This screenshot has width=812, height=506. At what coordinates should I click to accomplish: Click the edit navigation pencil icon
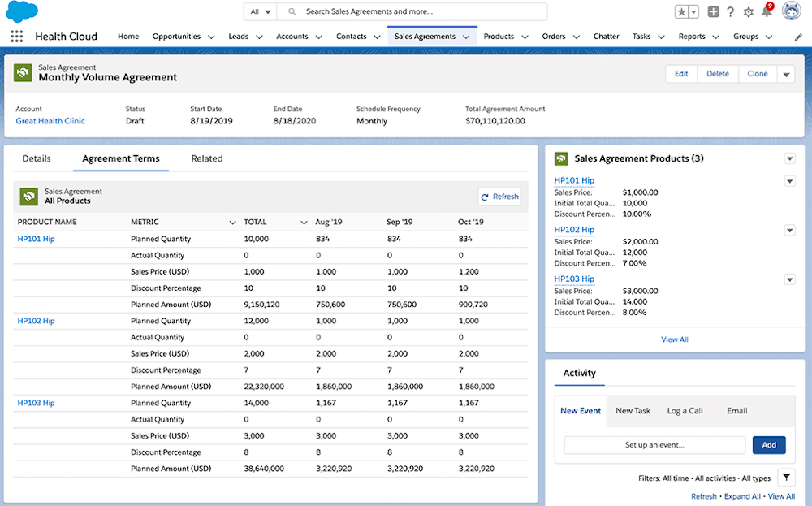tap(797, 37)
